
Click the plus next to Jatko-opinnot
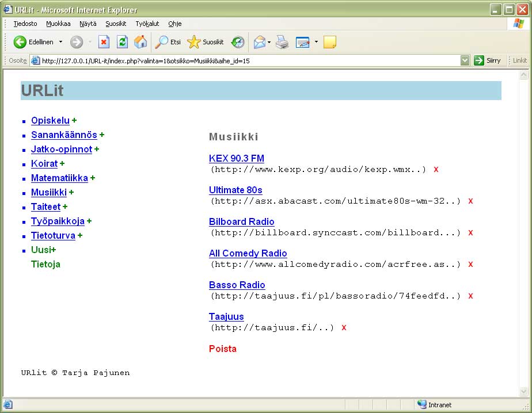tap(97, 149)
